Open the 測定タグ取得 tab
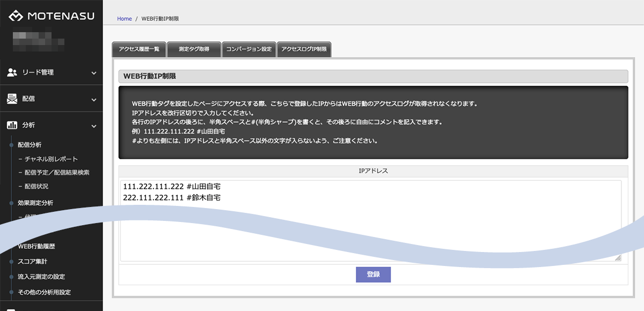The image size is (644, 311). (194, 49)
